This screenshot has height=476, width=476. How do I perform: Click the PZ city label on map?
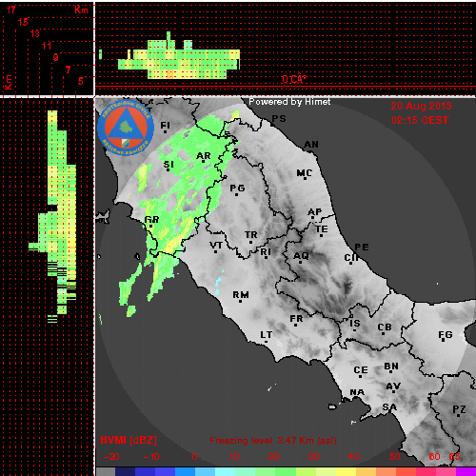459,409
